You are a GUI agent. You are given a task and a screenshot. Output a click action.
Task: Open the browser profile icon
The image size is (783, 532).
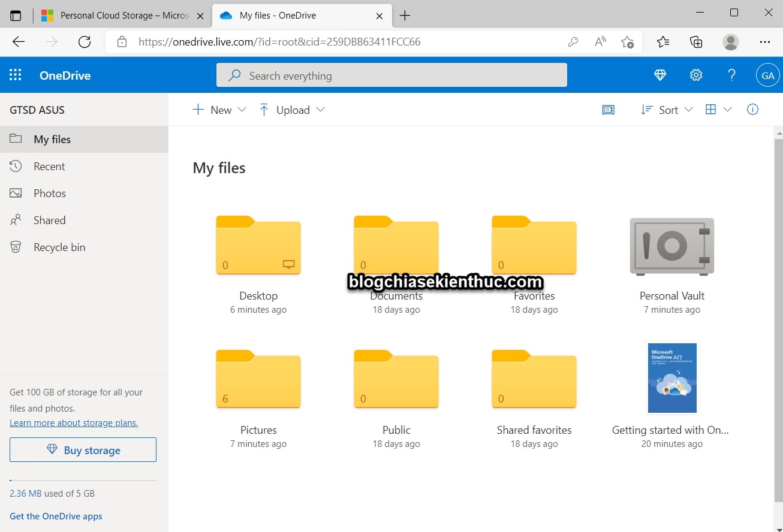click(730, 41)
